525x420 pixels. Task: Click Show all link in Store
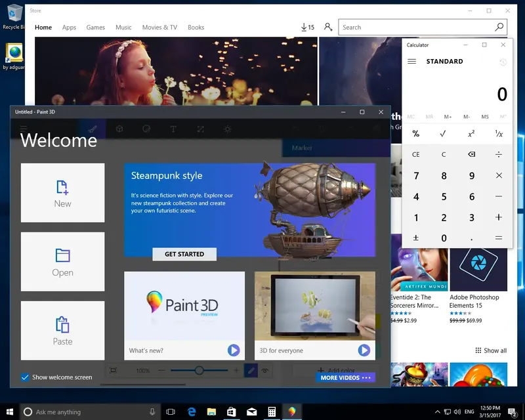pyautogui.click(x=491, y=350)
